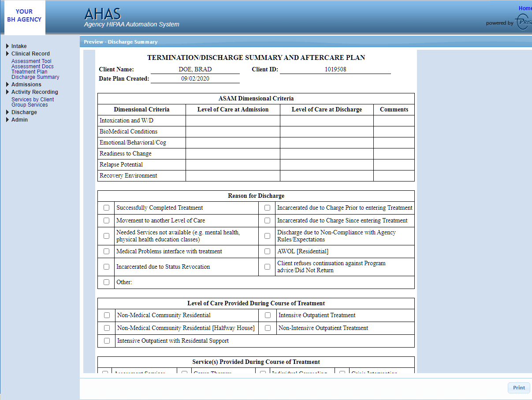Check Movement to another Level of Care
Viewport: 532px width, 400px height.
tap(106, 220)
